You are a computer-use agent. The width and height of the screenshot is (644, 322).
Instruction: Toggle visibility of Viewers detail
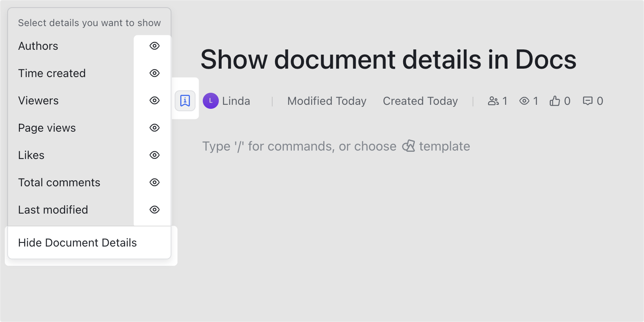pyautogui.click(x=155, y=100)
